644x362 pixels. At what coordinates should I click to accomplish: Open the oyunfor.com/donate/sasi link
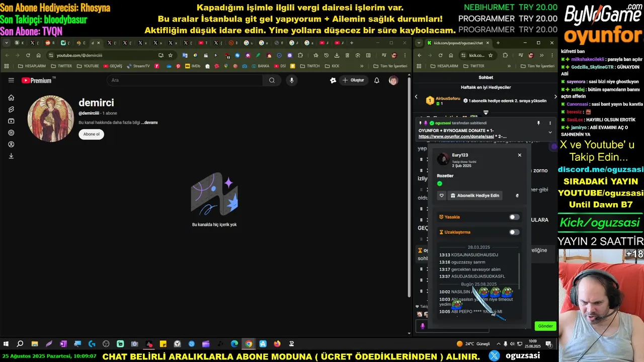pyautogui.click(x=456, y=137)
